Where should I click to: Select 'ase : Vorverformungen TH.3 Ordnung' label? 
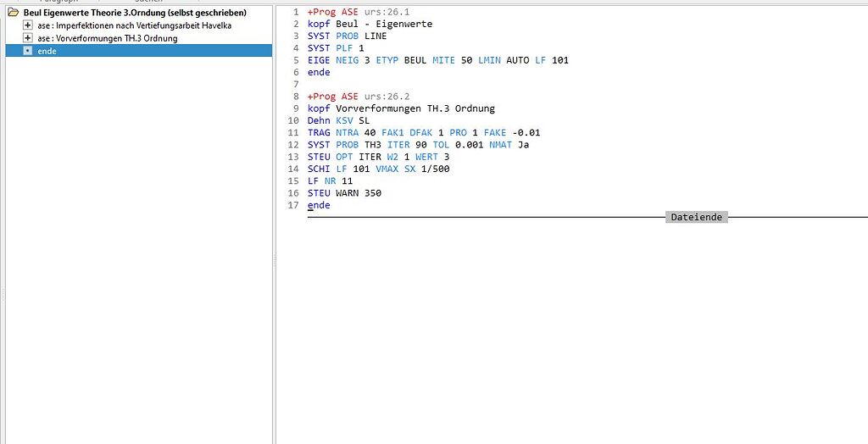tap(107, 38)
